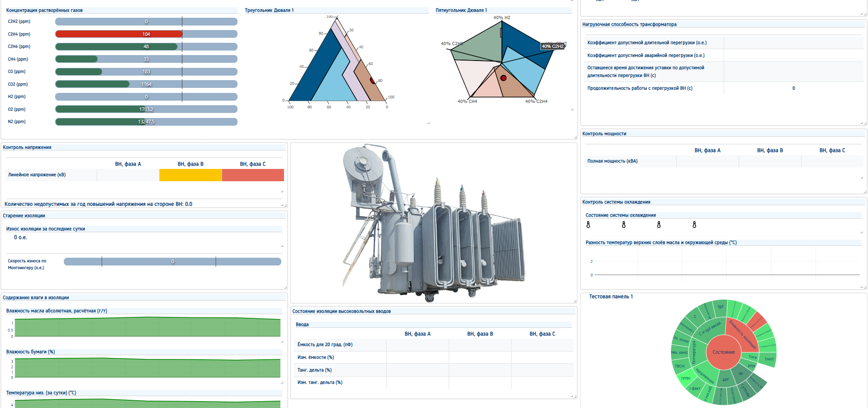Viewport: 868px width, 408px height.
Task: Select the Температура segment in the sunburst chart
Action: coord(694,352)
